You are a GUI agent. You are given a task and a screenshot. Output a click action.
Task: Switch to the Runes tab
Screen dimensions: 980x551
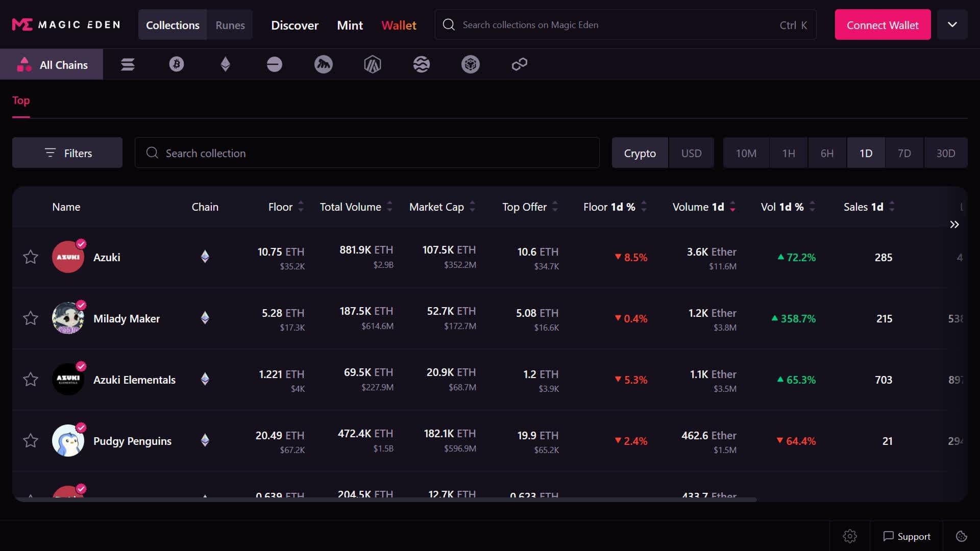pos(230,24)
